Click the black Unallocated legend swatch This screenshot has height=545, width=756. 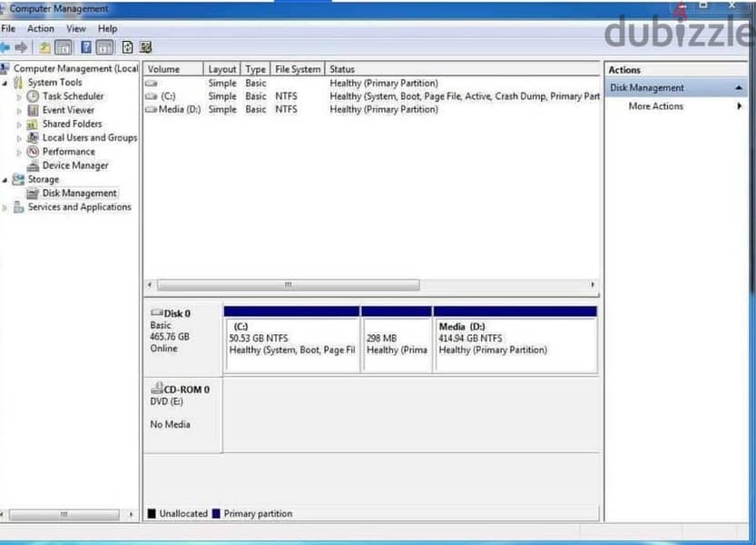click(152, 513)
